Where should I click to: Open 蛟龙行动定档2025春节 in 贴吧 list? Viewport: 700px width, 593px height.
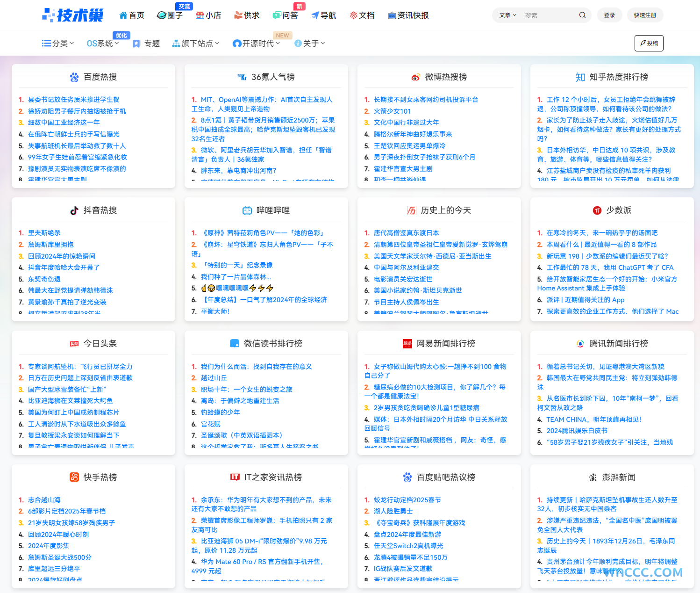407,500
